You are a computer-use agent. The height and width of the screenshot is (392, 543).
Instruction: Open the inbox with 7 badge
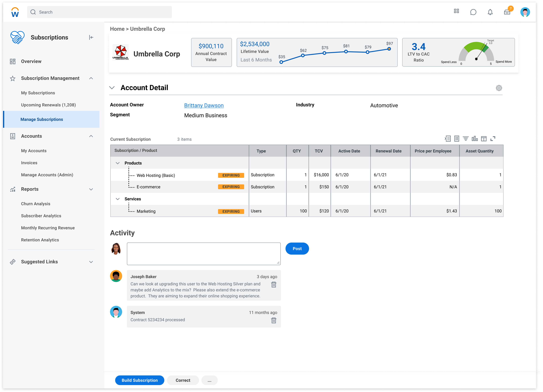[507, 12]
